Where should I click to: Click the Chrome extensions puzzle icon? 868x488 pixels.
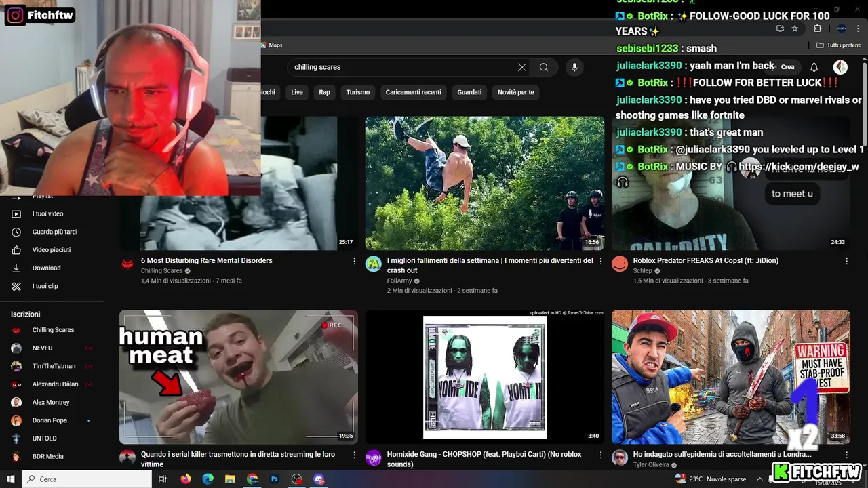click(x=817, y=28)
